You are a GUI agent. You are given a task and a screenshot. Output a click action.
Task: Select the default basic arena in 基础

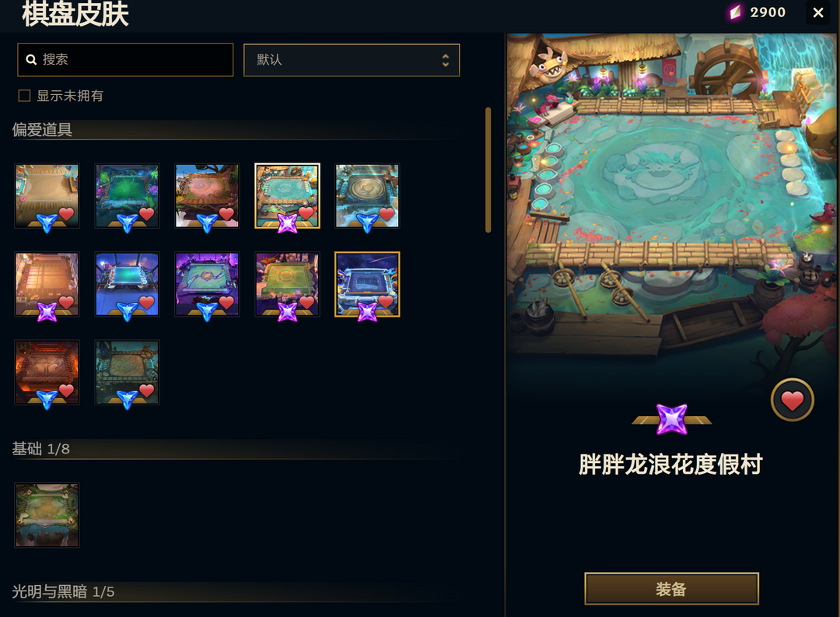point(47,514)
